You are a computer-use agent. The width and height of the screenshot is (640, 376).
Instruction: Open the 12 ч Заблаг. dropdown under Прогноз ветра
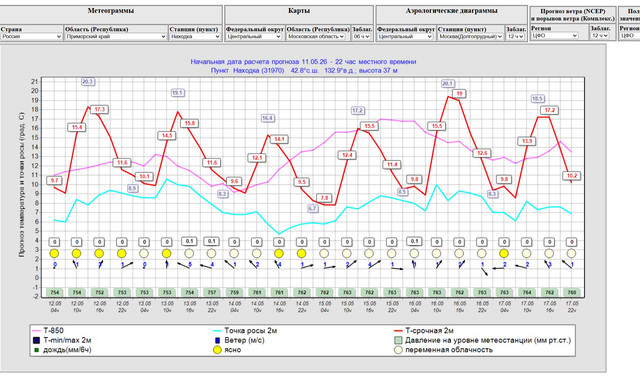click(600, 36)
